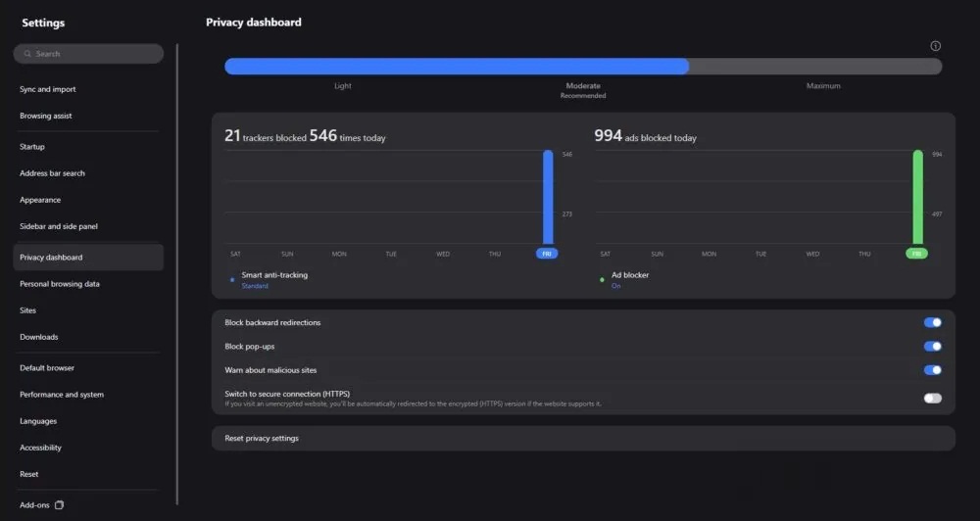Select the blue FRI badge in trackers chart
Image resolution: width=980 pixels, height=521 pixels.
547,254
